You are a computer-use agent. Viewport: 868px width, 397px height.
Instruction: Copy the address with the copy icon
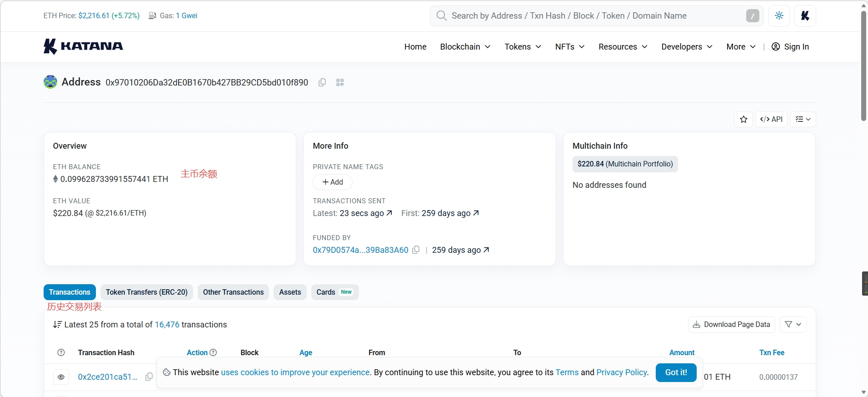coord(322,82)
